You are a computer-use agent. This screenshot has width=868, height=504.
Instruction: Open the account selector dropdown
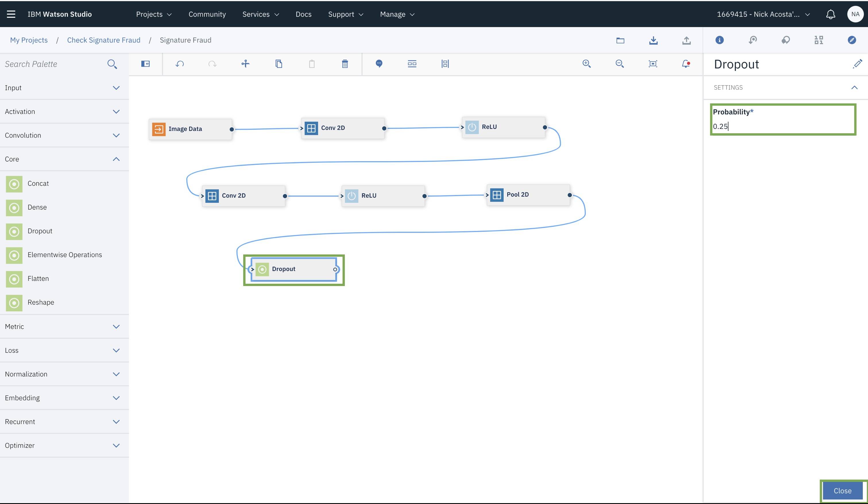tap(763, 14)
